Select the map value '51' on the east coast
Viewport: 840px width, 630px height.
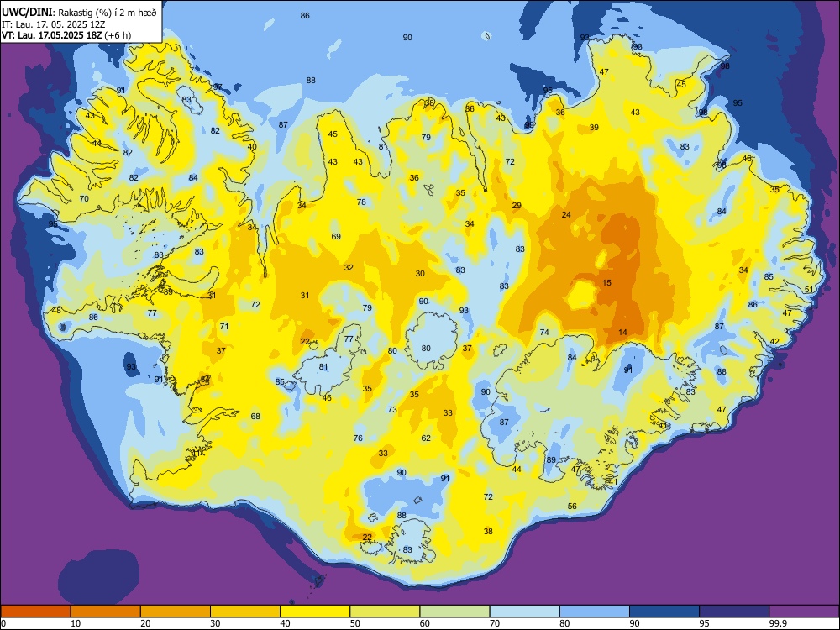pos(809,289)
